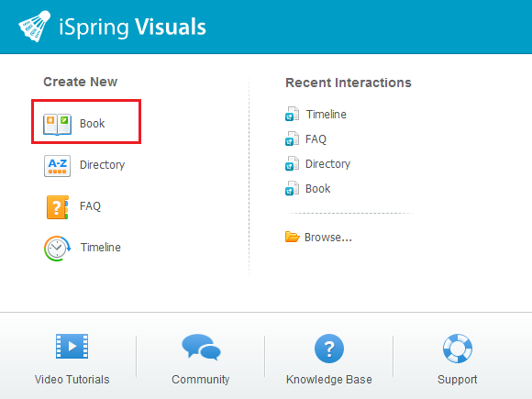Viewport: 532px width, 399px height.
Task: Select the A-Z Directory icon
Action: [57, 166]
